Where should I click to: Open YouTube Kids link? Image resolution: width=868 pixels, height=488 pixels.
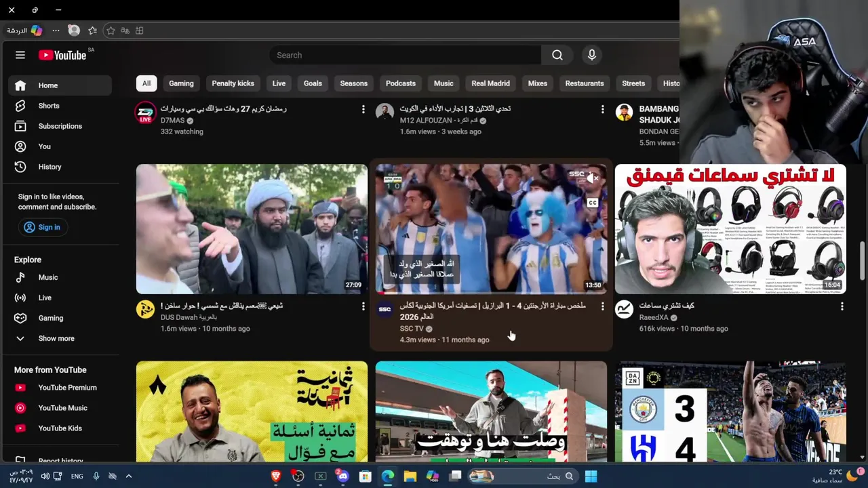(x=60, y=428)
